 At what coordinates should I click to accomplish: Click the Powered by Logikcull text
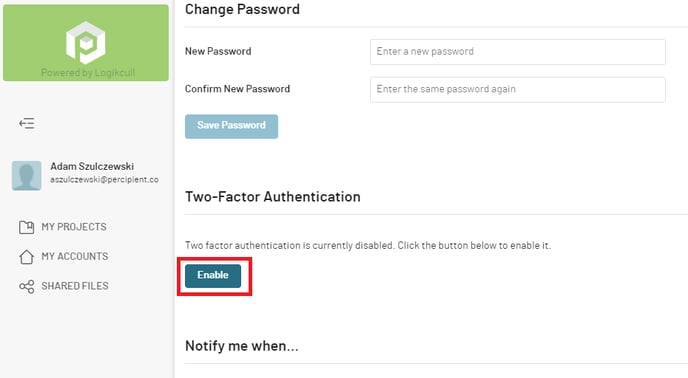pyautogui.click(x=88, y=72)
